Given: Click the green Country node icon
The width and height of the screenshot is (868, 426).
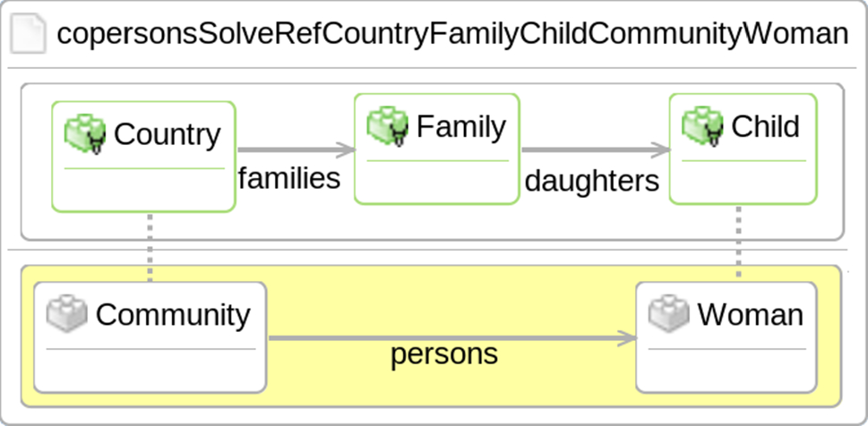Looking at the screenshot, I should [86, 135].
